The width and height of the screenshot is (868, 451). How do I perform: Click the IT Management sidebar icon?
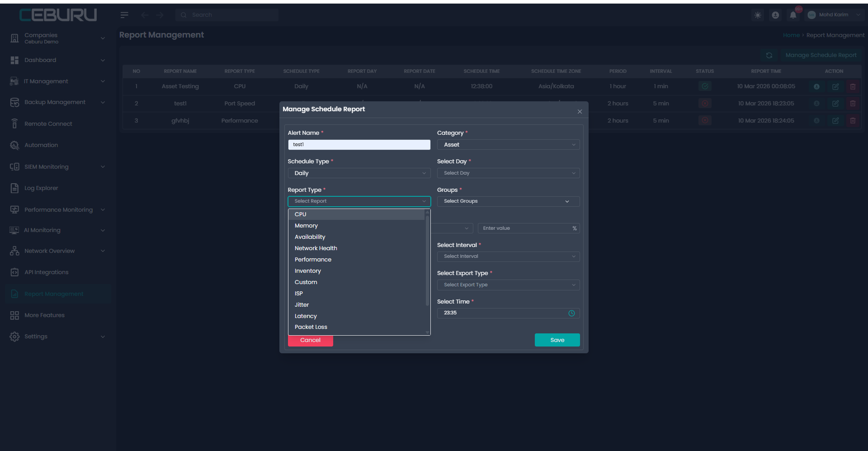pyautogui.click(x=14, y=81)
